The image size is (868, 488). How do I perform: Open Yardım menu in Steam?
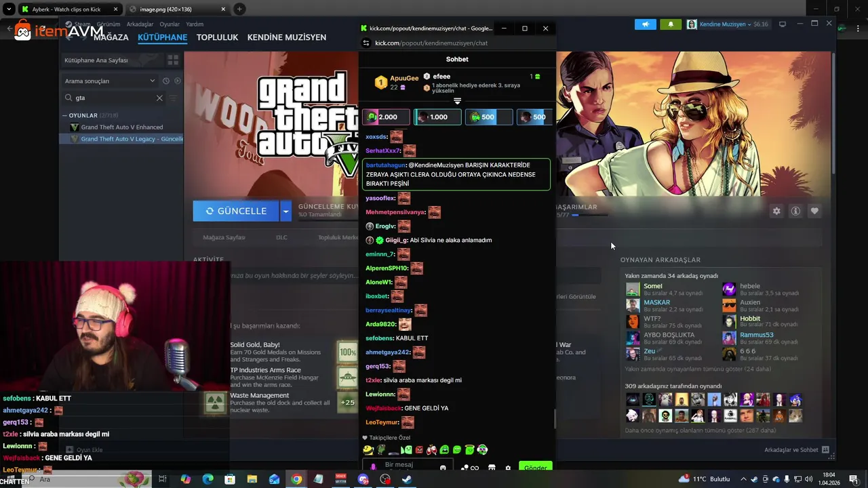pyautogui.click(x=195, y=24)
